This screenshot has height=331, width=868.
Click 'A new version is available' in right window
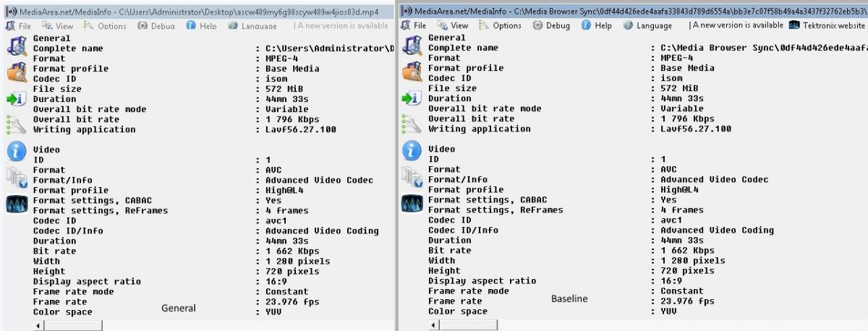[736, 25]
